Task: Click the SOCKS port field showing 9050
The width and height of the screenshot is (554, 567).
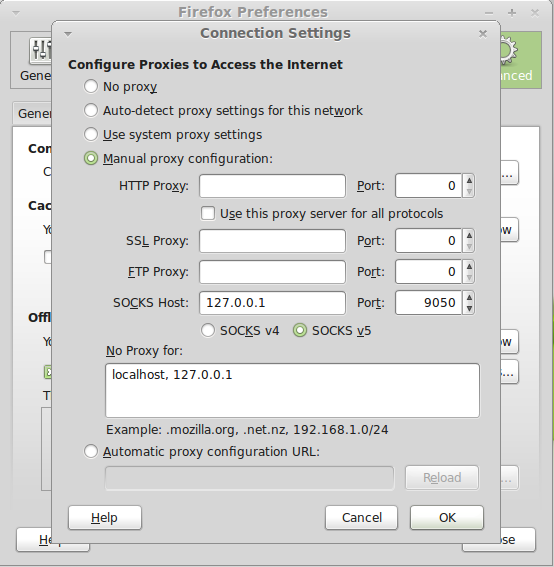Action: (428, 303)
